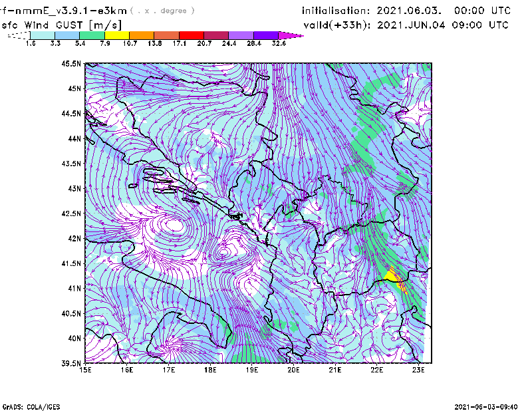Image resolution: width=532 pixels, height=411 pixels.
Task: Click the '44.5N' latitude label
Action: coord(71,113)
